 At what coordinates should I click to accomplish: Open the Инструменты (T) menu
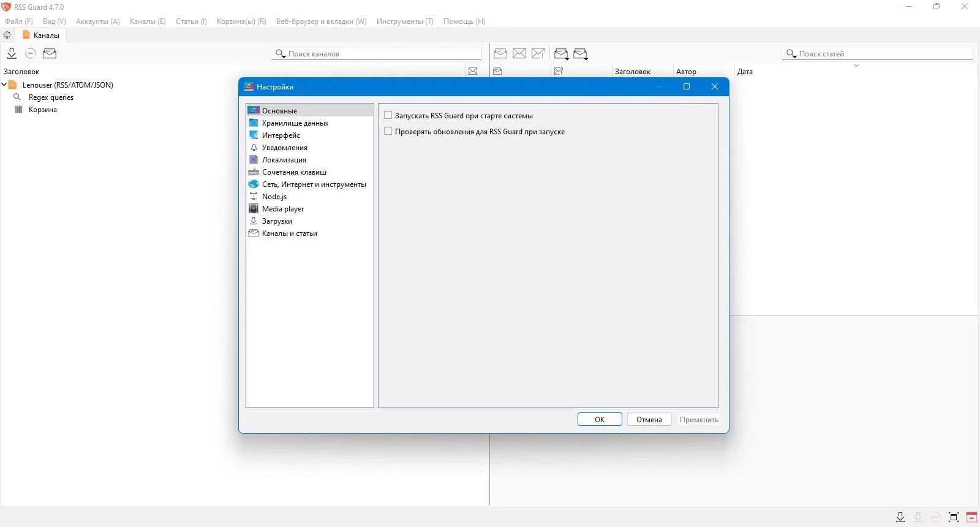click(x=405, y=21)
